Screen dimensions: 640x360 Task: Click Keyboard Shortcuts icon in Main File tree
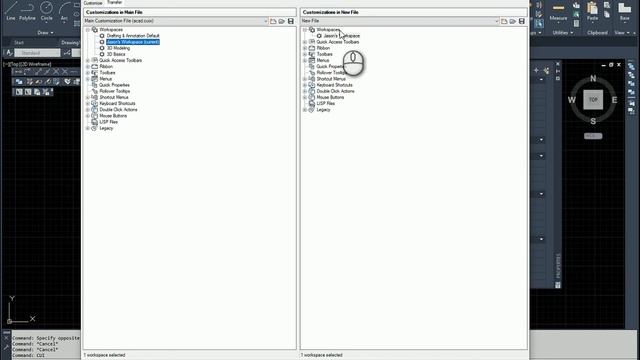[x=95, y=104]
